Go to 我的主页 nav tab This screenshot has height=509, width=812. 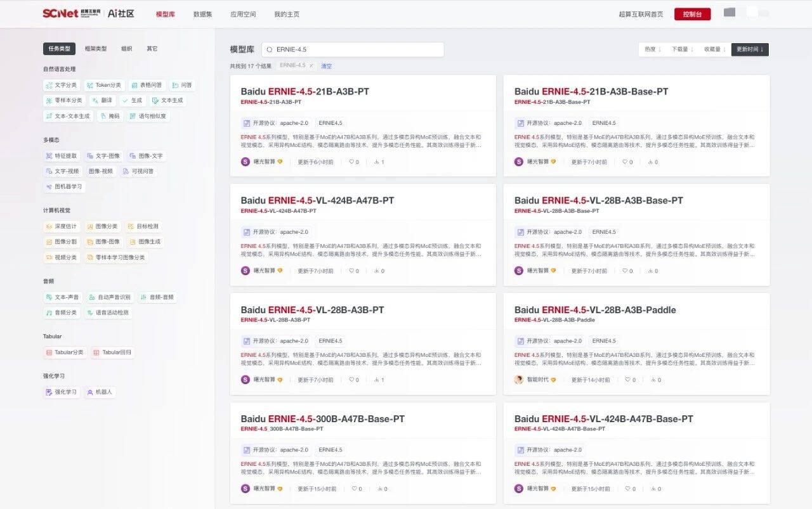coord(287,14)
